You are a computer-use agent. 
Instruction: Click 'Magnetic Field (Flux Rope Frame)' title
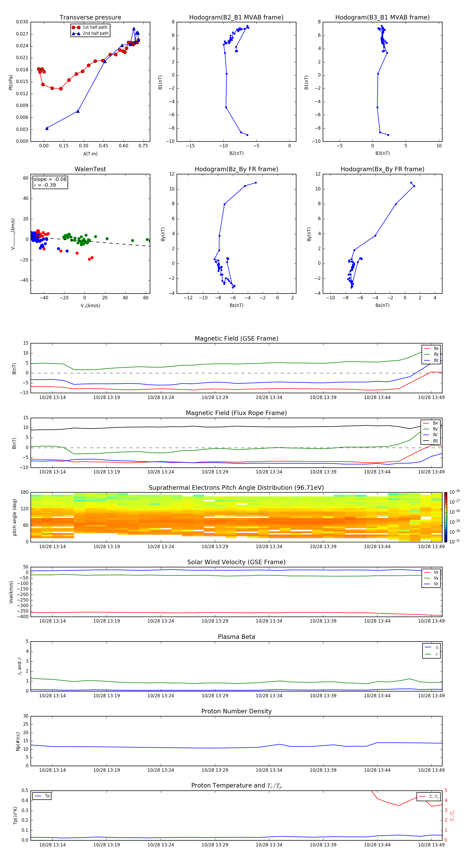coord(236,413)
